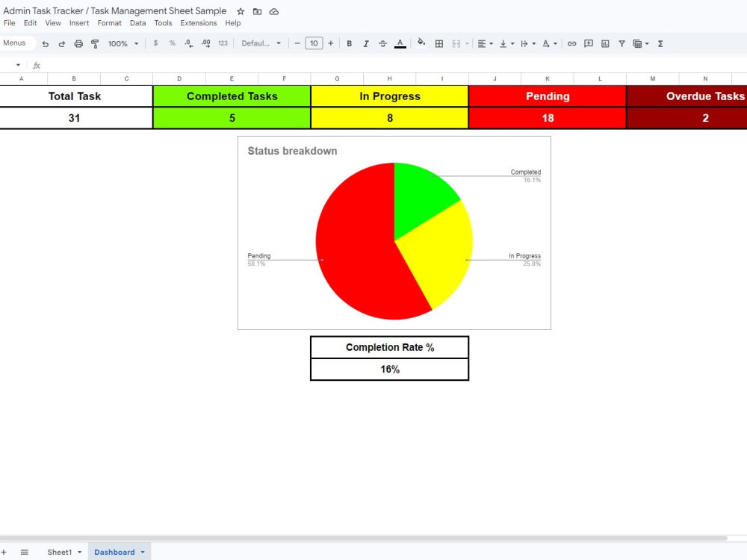Select column D header

click(179, 78)
